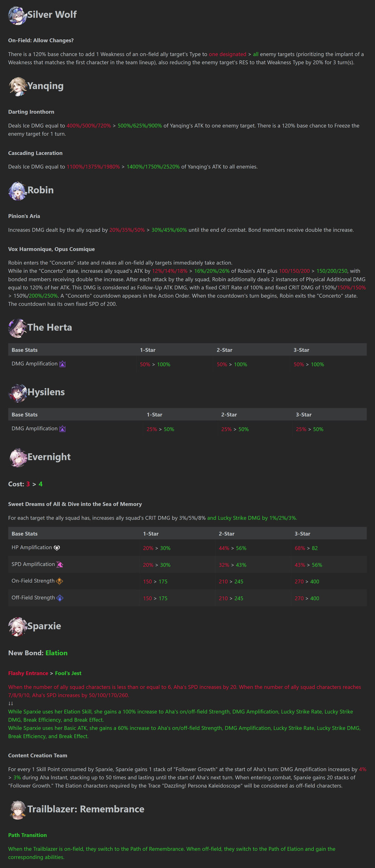Click Silver Wolf's character avatar
This screenshot has height=868, width=375.
18,16
